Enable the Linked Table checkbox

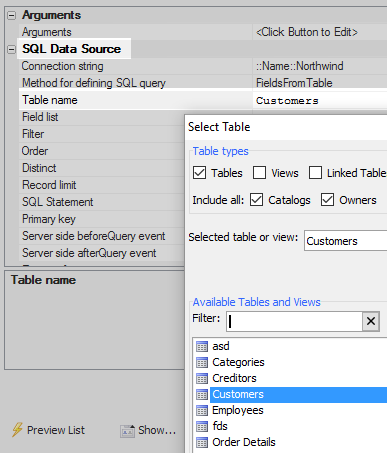(315, 173)
